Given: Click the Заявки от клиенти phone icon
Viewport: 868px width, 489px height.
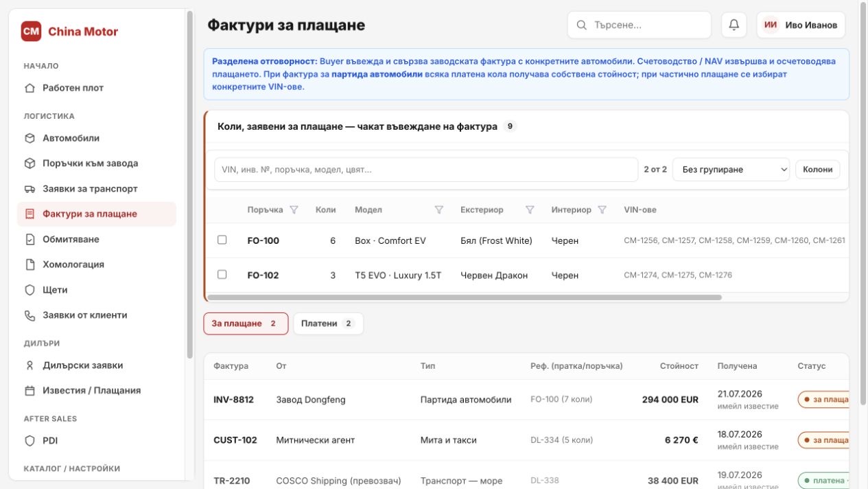Looking at the screenshot, I should pyautogui.click(x=30, y=315).
